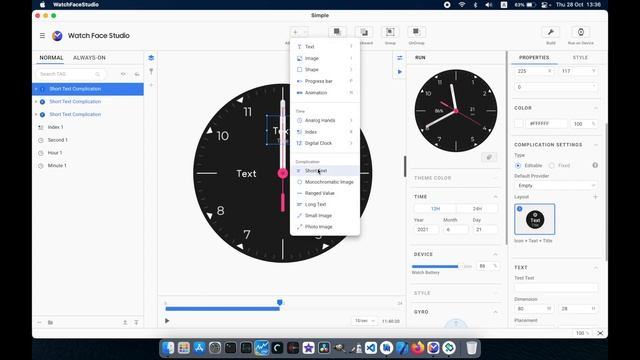Choose Long Text from the Add menu
Image resolution: width=640 pixels, height=360 pixels.
tap(325, 204)
